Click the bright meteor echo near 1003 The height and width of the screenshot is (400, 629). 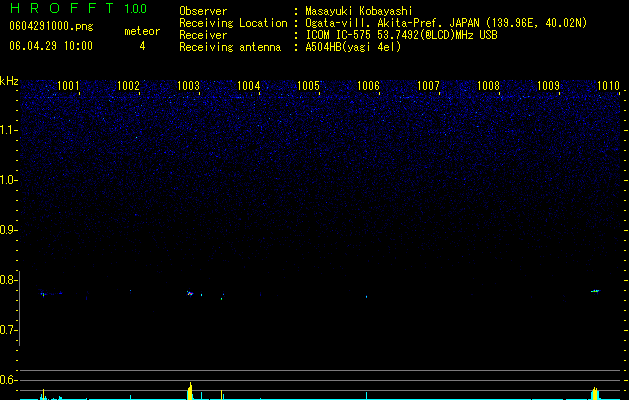click(x=190, y=293)
